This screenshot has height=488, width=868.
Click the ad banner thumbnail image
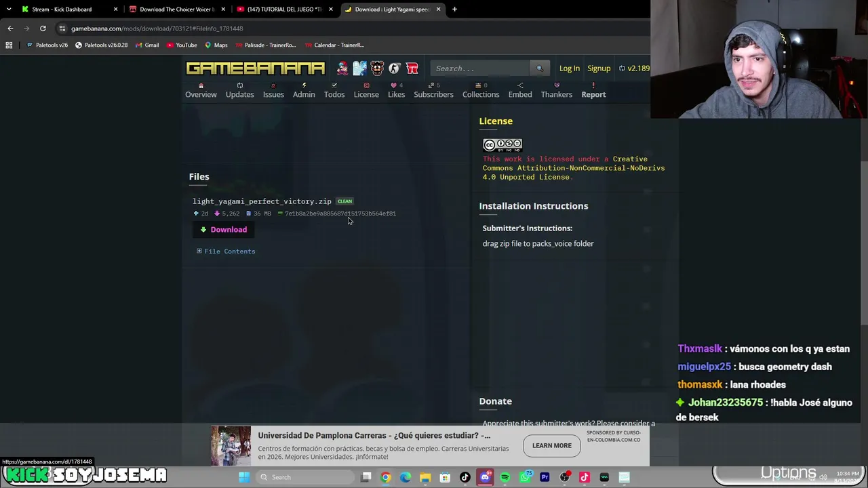[x=231, y=446]
